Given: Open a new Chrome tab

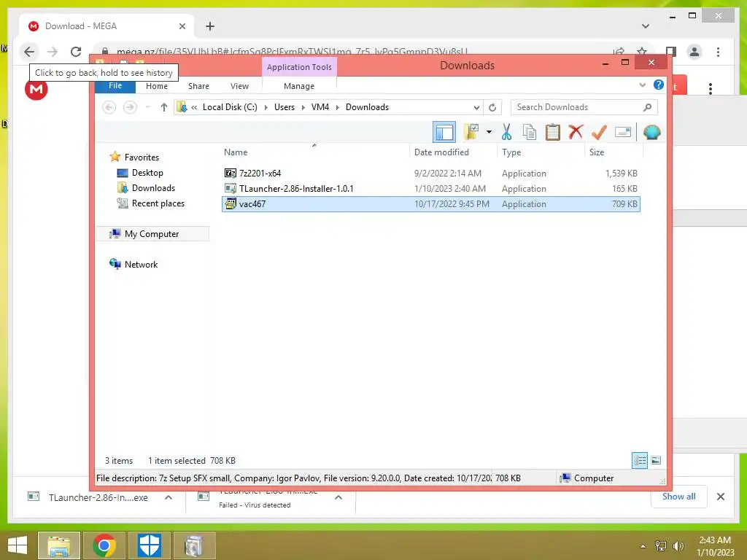Looking at the screenshot, I should 210,26.
